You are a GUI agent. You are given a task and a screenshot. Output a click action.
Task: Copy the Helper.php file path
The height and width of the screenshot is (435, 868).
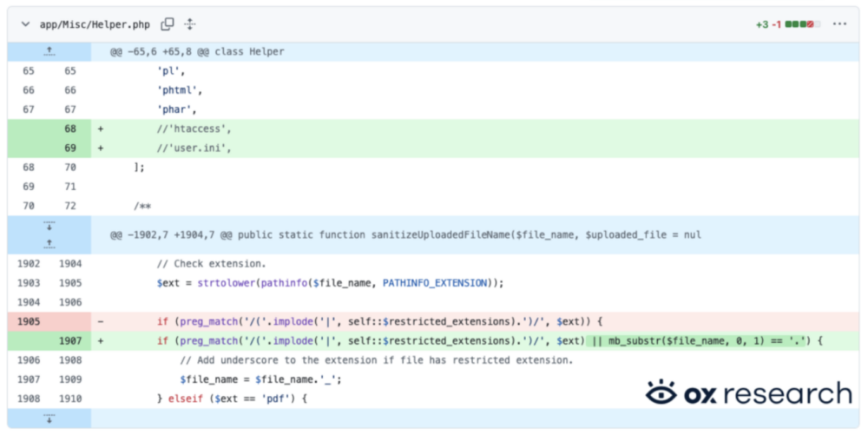tap(168, 24)
